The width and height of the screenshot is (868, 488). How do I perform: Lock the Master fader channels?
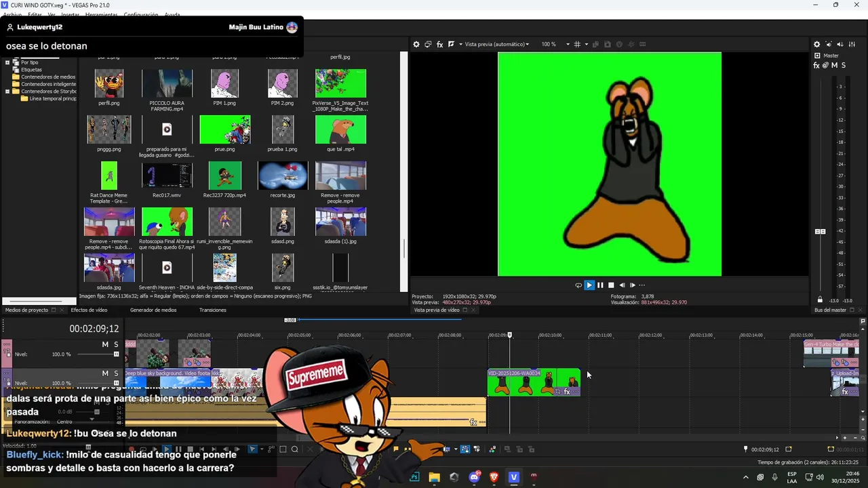(820, 300)
